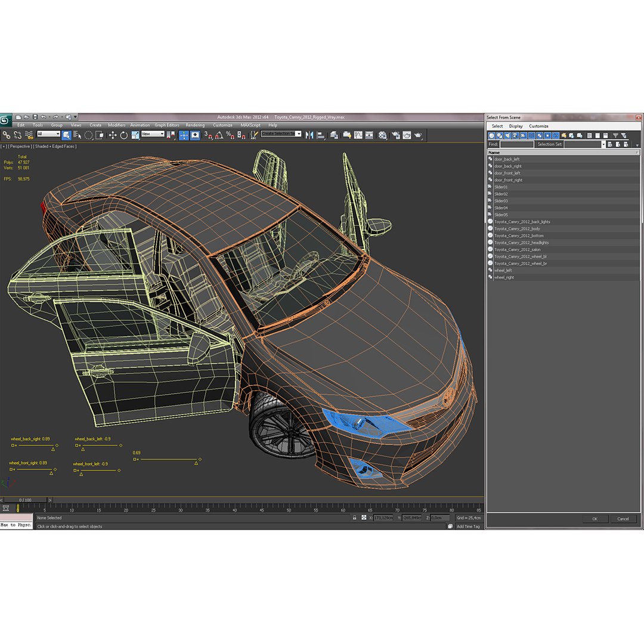Image resolution: width=644 pixels, height=644 pixels.
Task: Click the Find input field
Action: click(516, 144)
